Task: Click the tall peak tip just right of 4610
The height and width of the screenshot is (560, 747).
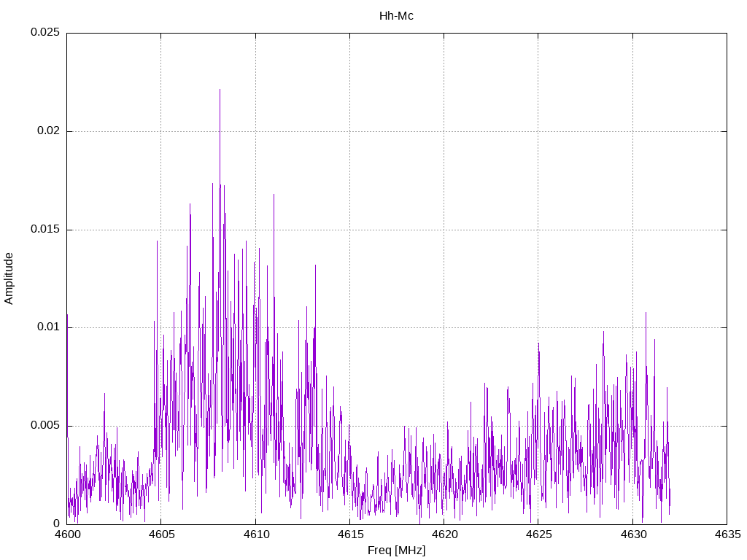Action: coord(274,195)
